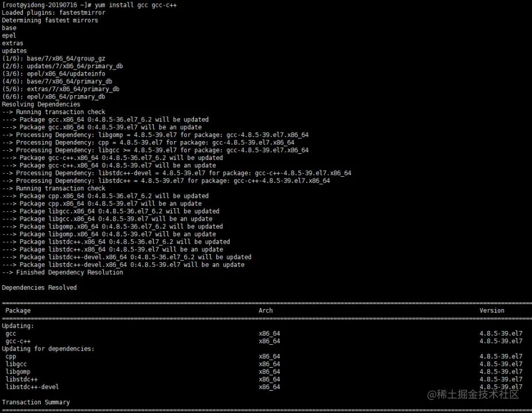
Task: Select the 'gcc-c++' package name in table
Action: click(18, 341)
